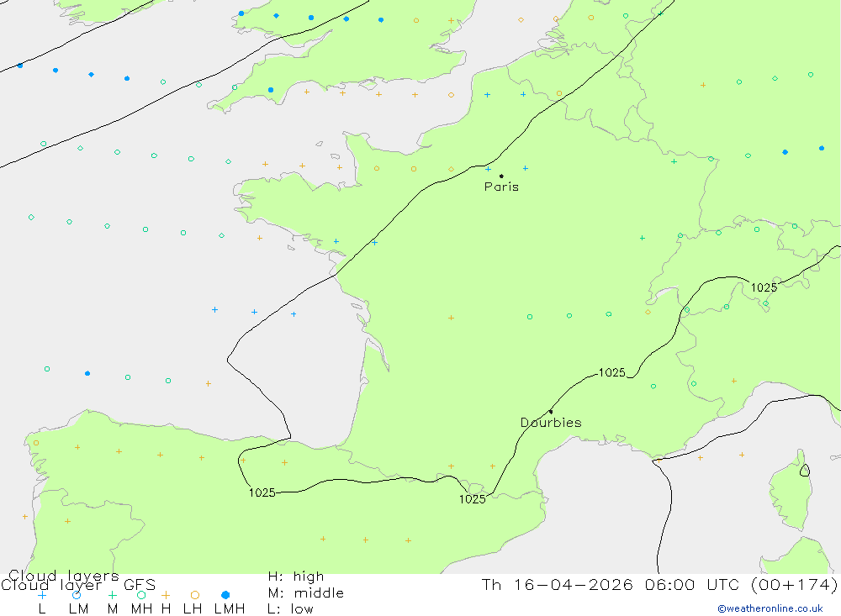The image size is (841, 616).
Task: Click the Dourbies city dot marker
Action: pyautogui.click(x=551, y=412)
